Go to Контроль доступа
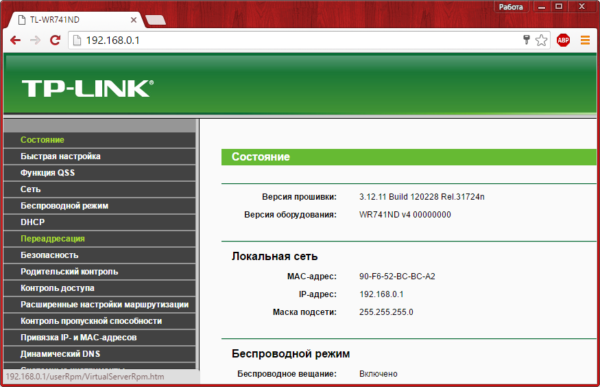The height and width of the screenshot is (387, 600). 99,288
